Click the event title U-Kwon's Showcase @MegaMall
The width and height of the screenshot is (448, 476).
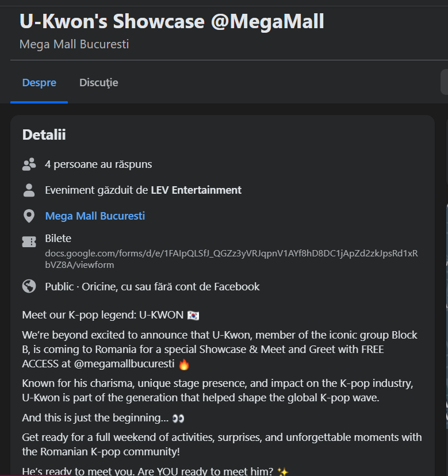[x=172, y=22]
